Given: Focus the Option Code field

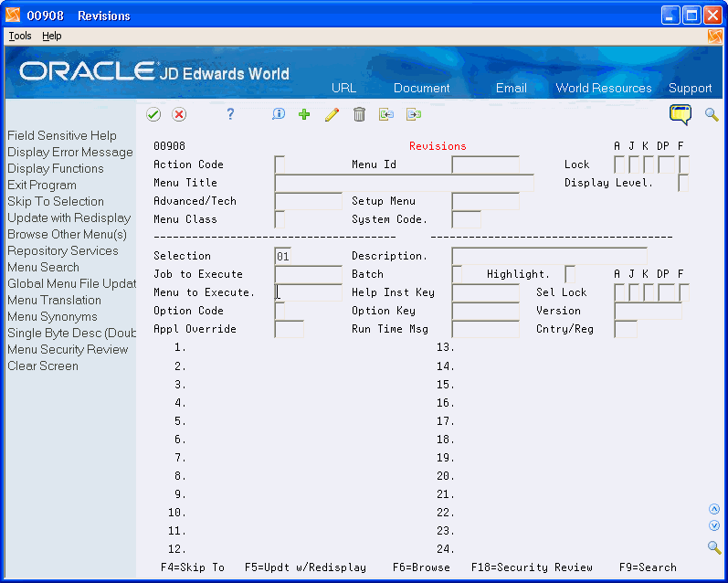Looking at the screenshot, I should tap(280, 311).
